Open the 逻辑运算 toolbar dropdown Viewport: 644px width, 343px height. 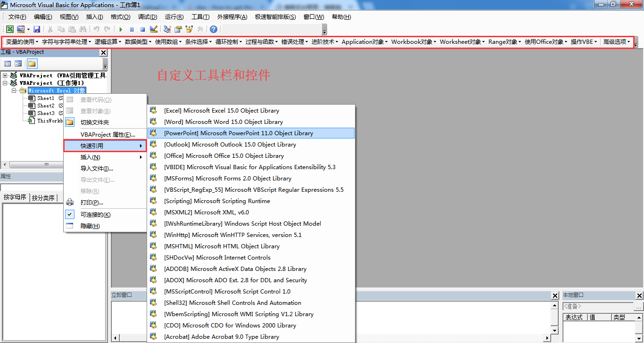point(108,42)
